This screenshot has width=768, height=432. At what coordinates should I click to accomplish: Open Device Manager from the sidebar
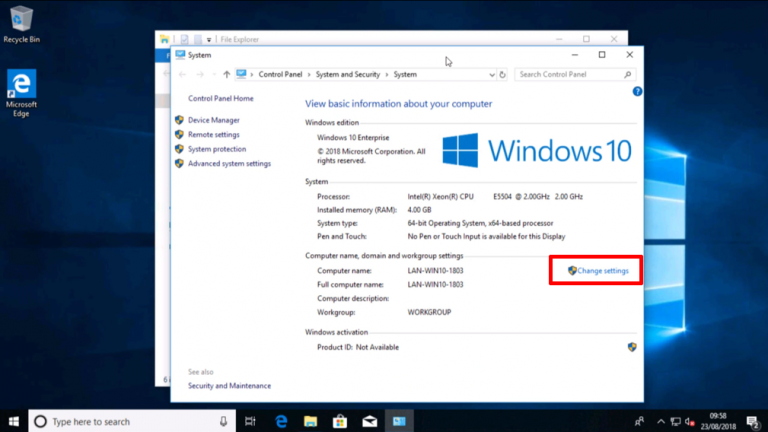pyautogui.click(x=214, y=120)
